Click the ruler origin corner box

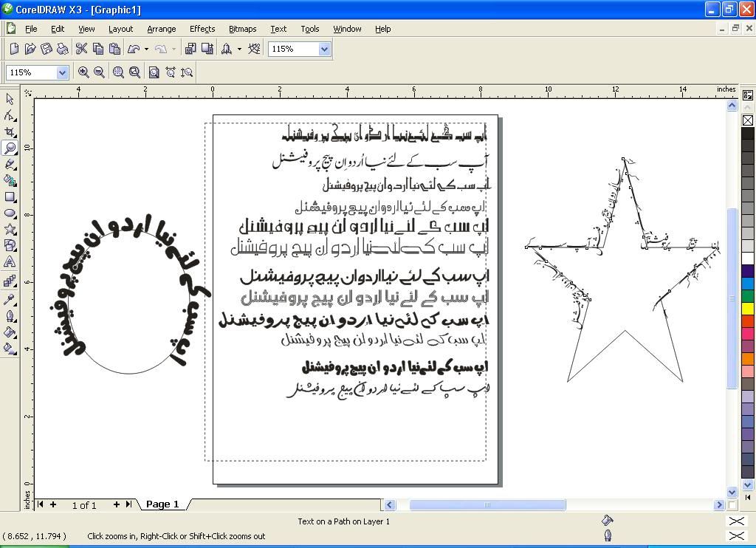[x=27, y=92]
